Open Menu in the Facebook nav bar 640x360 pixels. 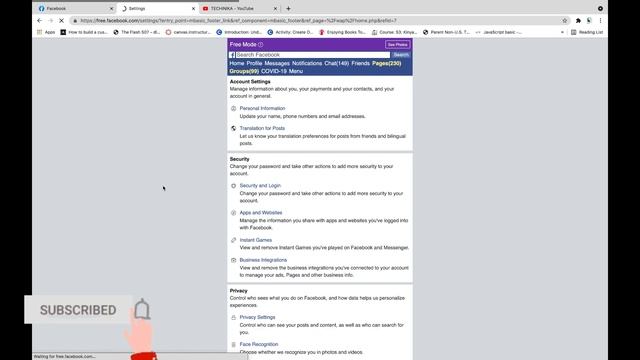tap(296, 71)
